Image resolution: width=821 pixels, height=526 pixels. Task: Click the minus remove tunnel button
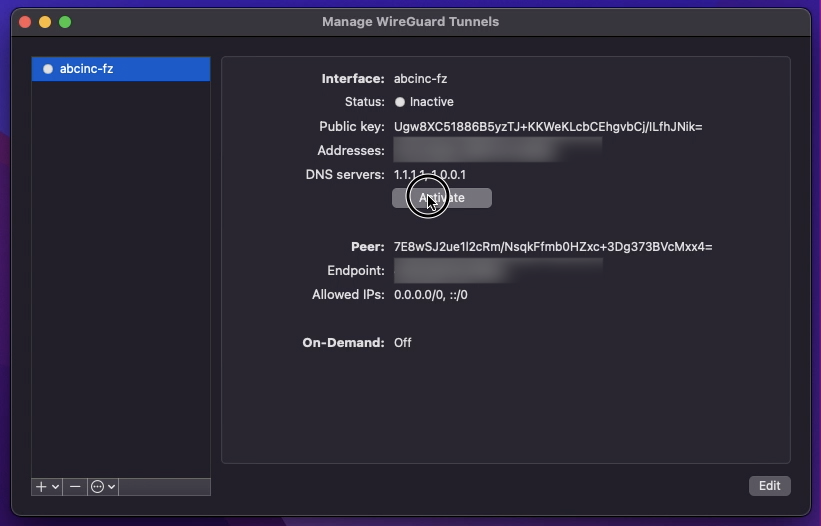tap(75, 487)
